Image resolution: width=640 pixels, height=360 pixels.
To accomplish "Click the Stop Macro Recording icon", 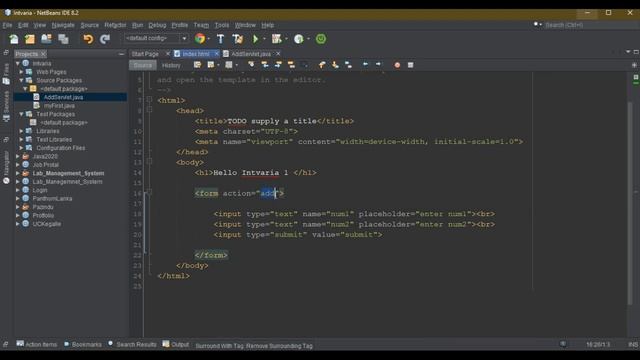I will [411, 65].
